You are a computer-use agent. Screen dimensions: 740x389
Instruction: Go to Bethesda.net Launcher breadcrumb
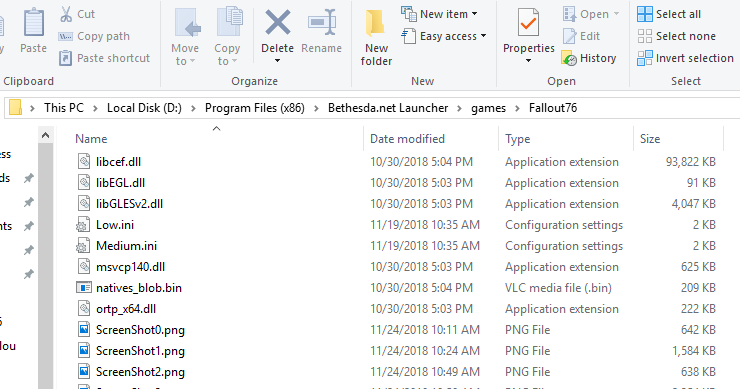point(388,108)
